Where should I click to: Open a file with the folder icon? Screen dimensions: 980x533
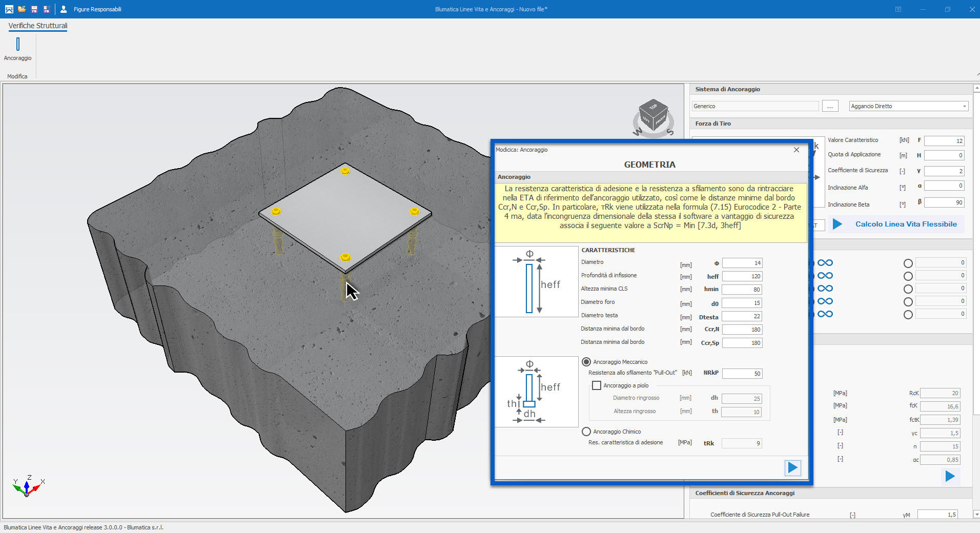22,9
